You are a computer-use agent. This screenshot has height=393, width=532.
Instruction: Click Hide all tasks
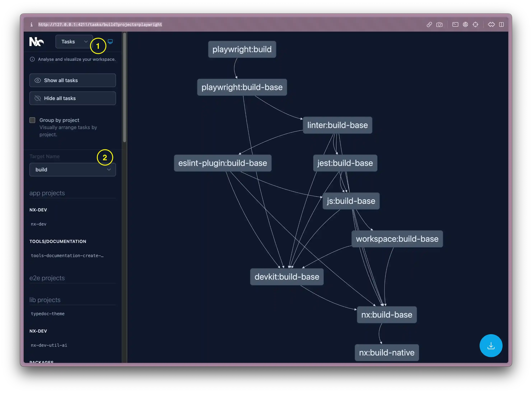tap(72, 98)
